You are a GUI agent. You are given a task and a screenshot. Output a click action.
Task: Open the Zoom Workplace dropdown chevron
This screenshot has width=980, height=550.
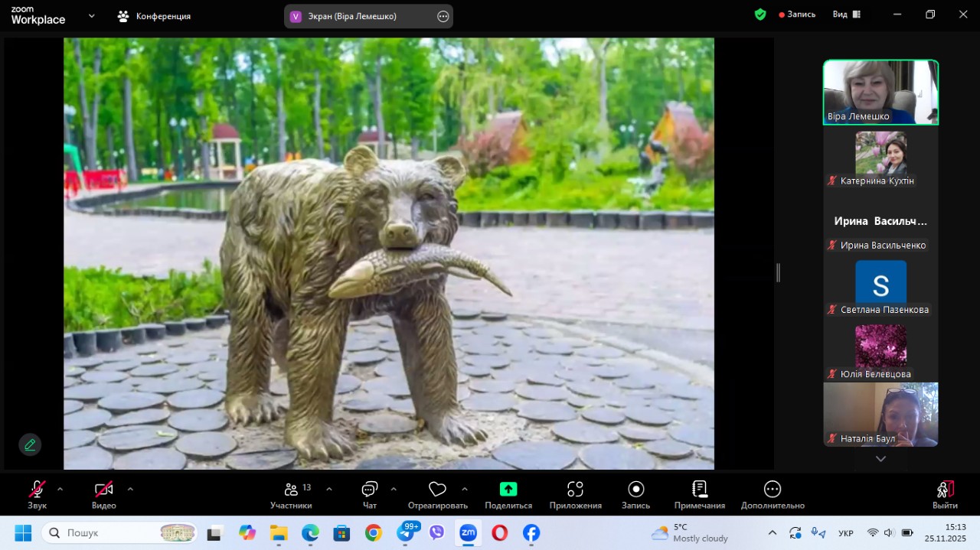pos(92,15)
